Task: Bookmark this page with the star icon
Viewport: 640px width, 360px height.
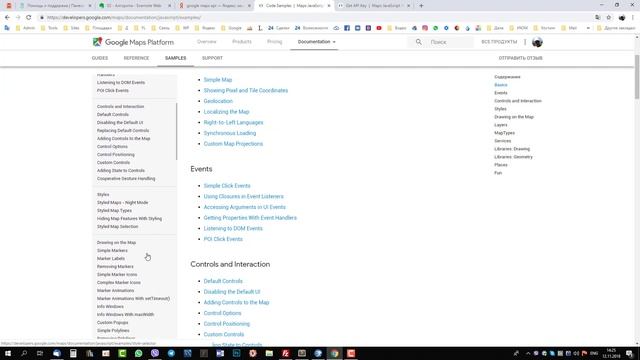Action: click(x=609, y=18)
